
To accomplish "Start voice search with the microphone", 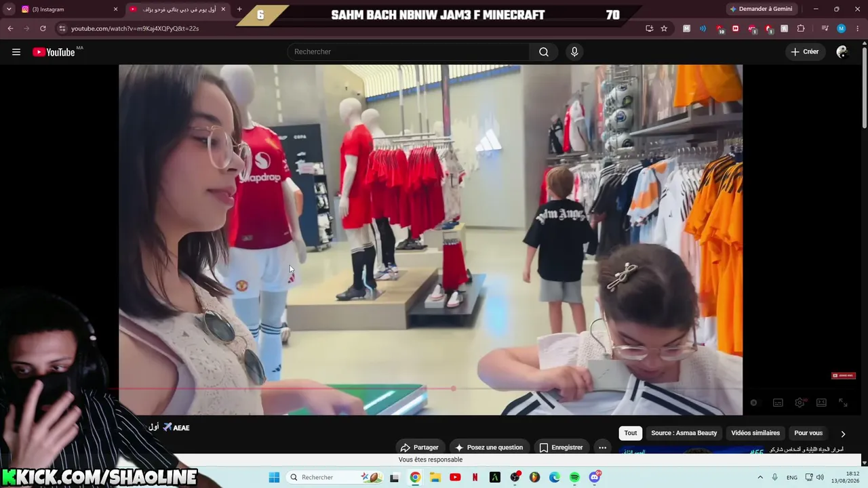I will tap(574, 52).
